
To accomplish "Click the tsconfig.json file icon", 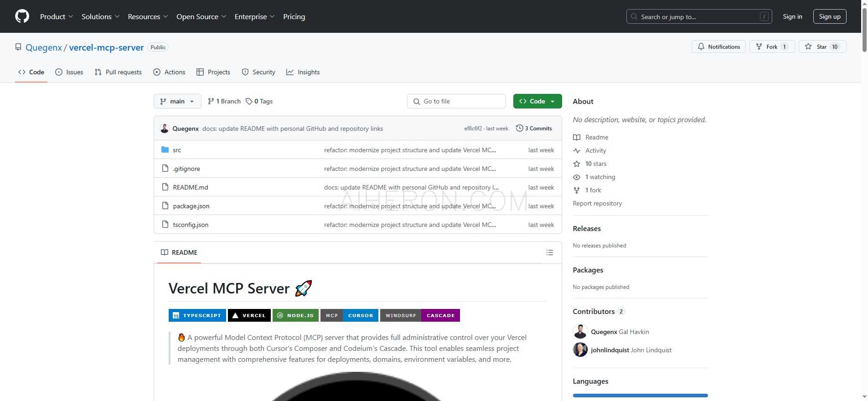I will [165, 225].
